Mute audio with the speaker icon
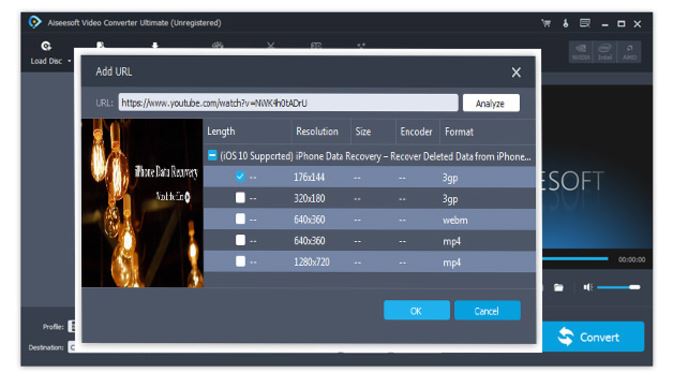The image size is (675, 380). tap(588, 287)
